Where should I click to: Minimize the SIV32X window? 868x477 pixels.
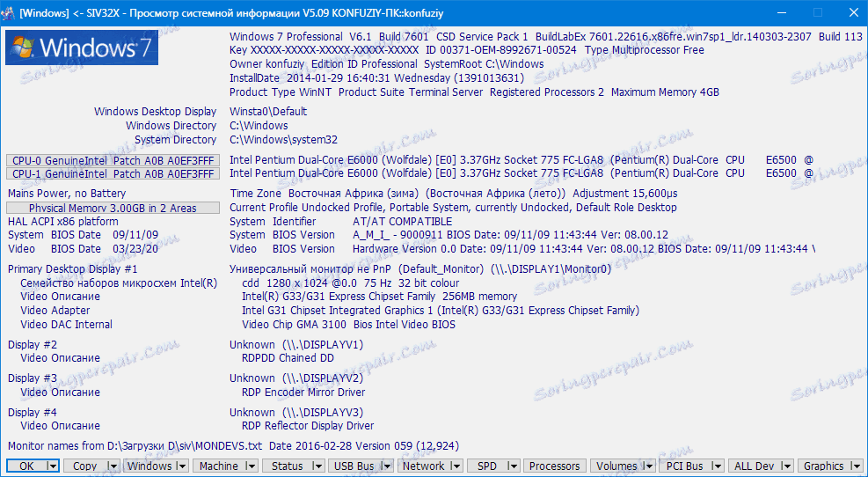pos(782,12)
